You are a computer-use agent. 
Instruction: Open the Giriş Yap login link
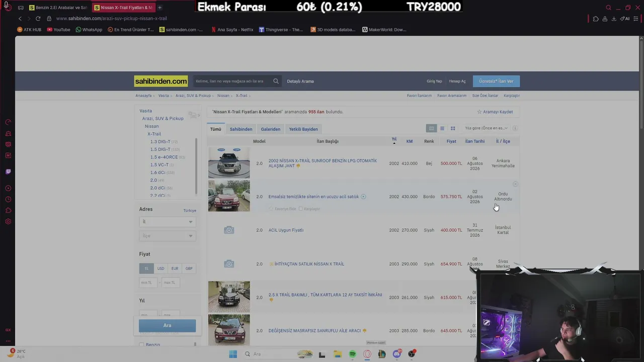pos(434,81)
